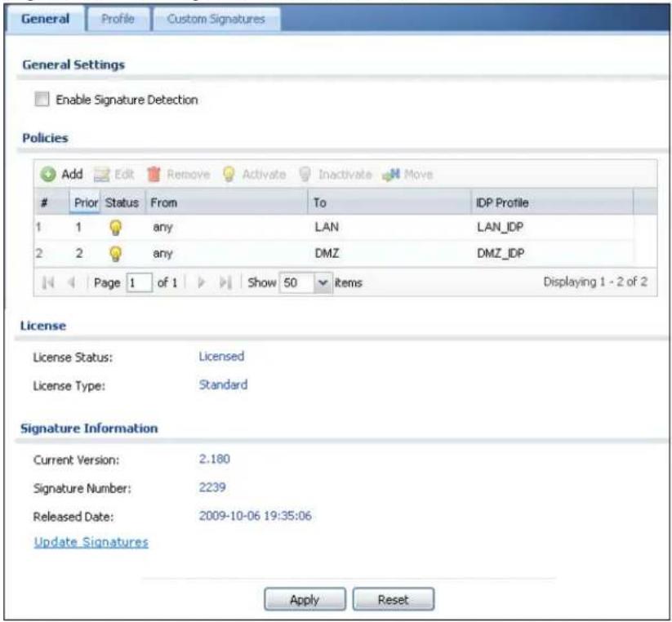The width and height of the screenshot is (672, 622).
Task: Click the Remove trash icon
Action: pyautogui.click(x=154, y=175)
